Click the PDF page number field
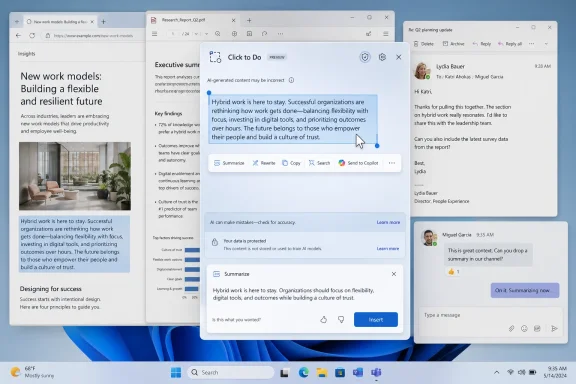Image resolution: width=576 pixels, height=384 pixels. click(x=173, y=34)
